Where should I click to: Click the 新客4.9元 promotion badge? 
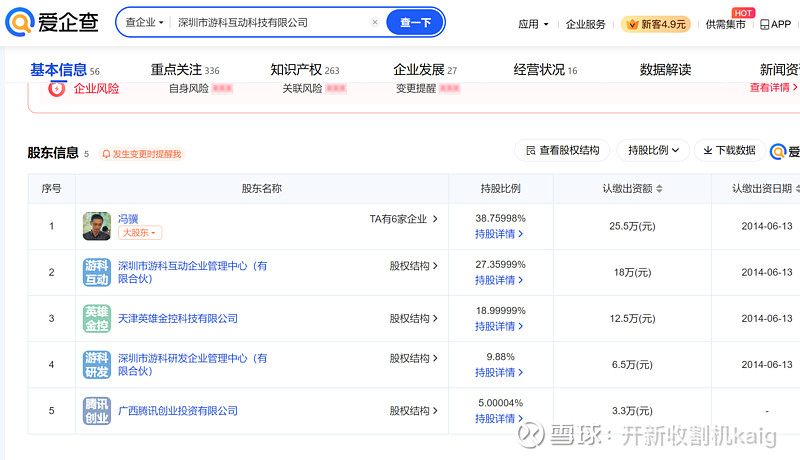(x=656, y=24)
